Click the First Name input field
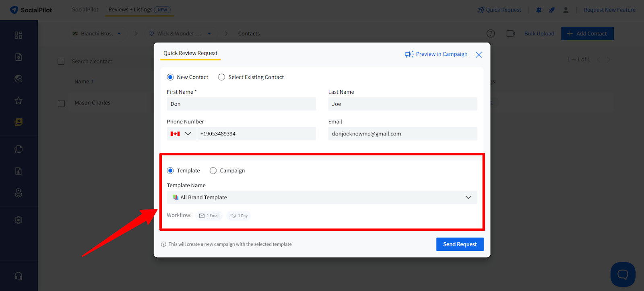 click(242, 104)
